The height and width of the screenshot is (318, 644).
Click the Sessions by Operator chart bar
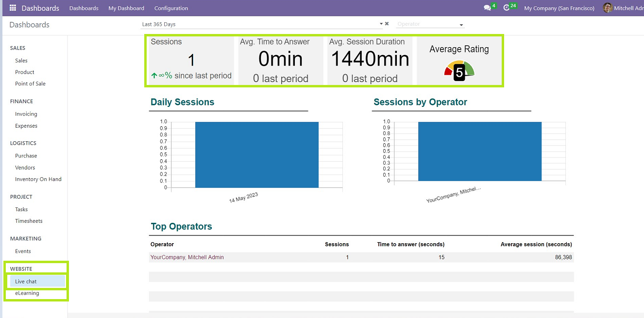click(480, 151)
